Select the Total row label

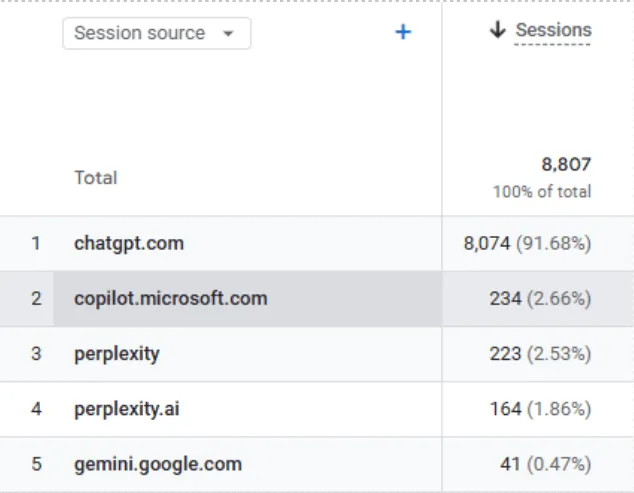96,178
